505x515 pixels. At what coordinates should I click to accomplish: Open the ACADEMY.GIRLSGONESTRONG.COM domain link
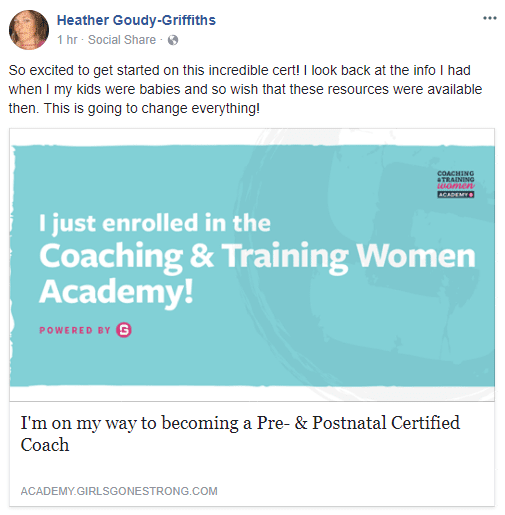119,491
